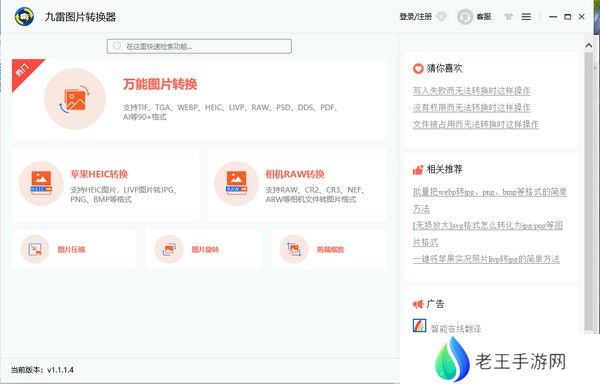Open link 文件被占用而无法转换时这样操作
Viewport: 600px width, 384px height.
tap(476, 124)
